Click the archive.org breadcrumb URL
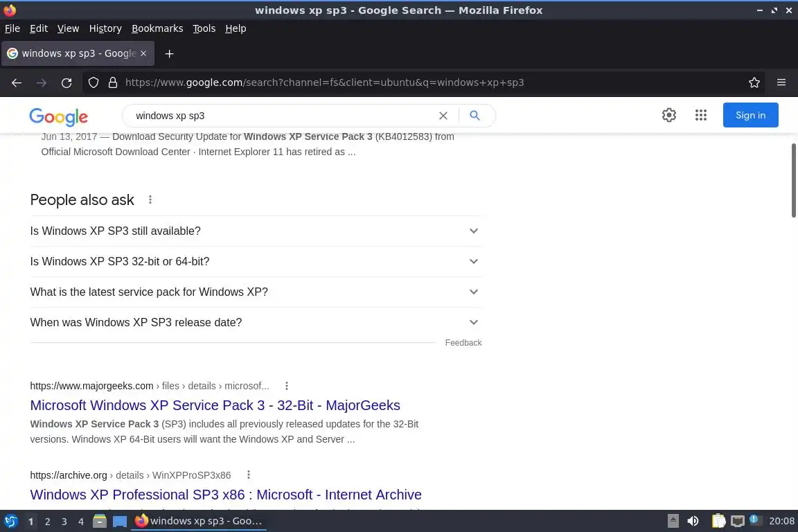Image resolution: width=798 pixels, height=532 pixels. pyautogui.click(x=130, y=475)
